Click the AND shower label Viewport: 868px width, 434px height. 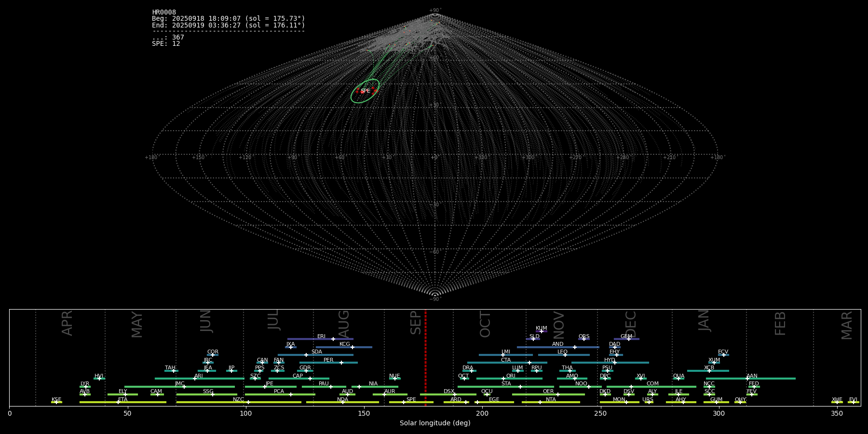pyautogui.click(x=557, y=344)
